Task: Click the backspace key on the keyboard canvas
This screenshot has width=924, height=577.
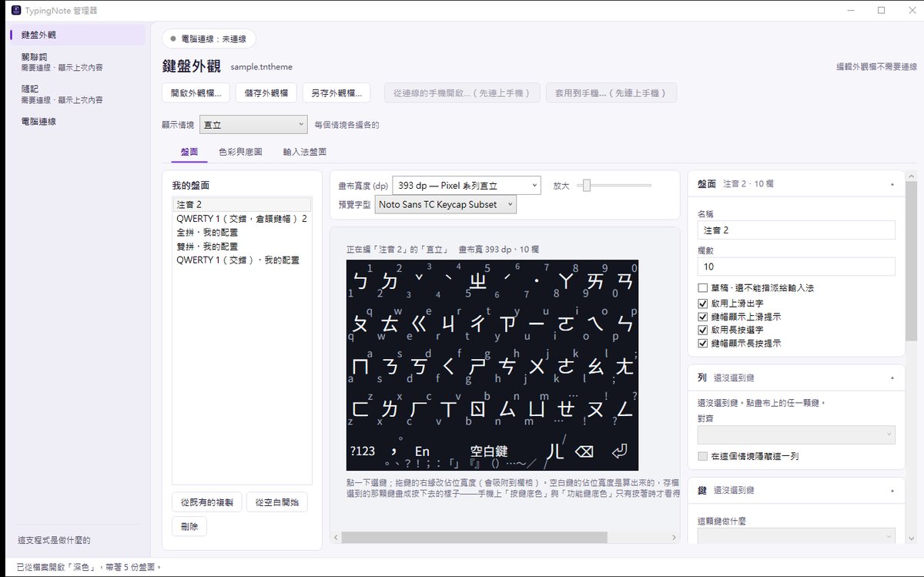Action: coord(585,451)
